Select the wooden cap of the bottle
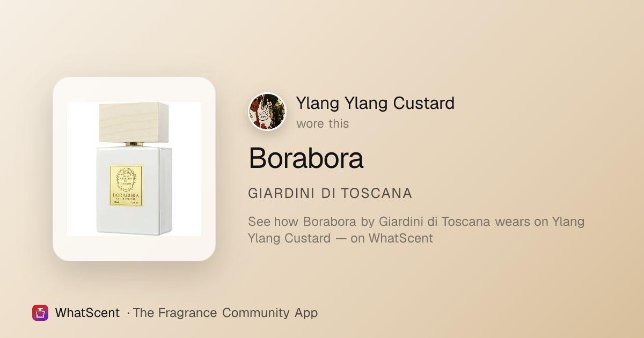The height and width of the screenshot is (338, 644). tap(134, 122)
